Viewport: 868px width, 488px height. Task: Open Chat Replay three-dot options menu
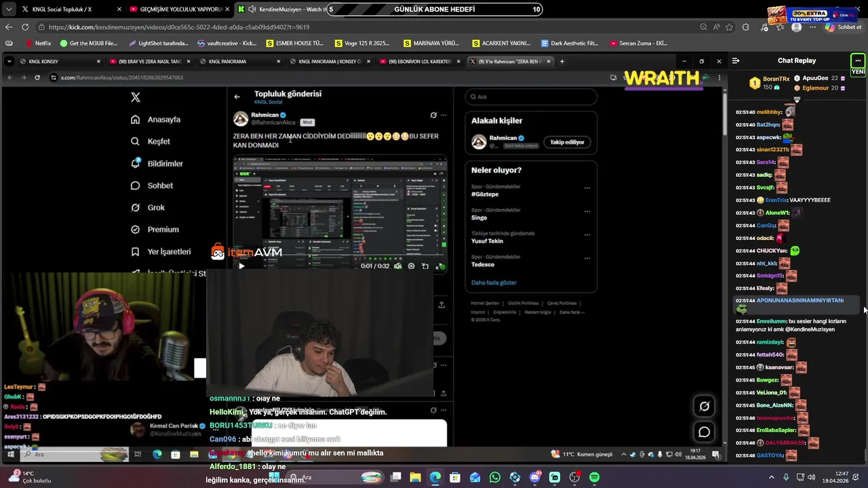click(858, 61)
